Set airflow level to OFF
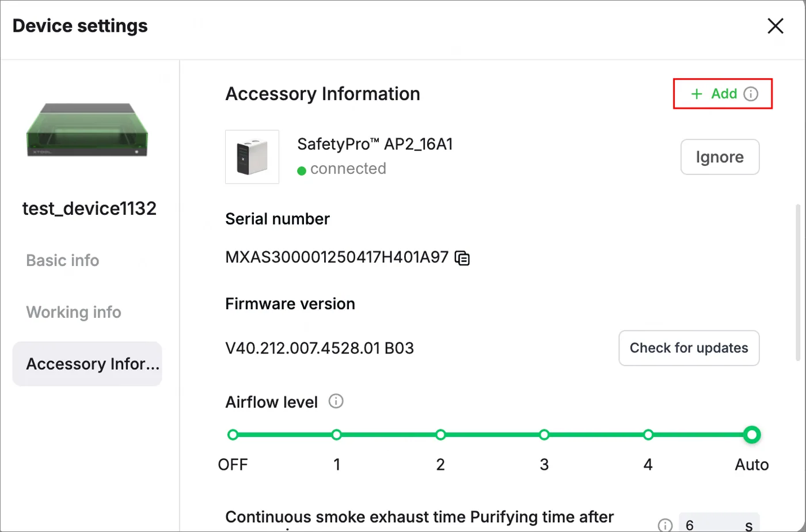The height and width of the screenshot is (532, 806). pyautogui.click(x=233, y=435)
